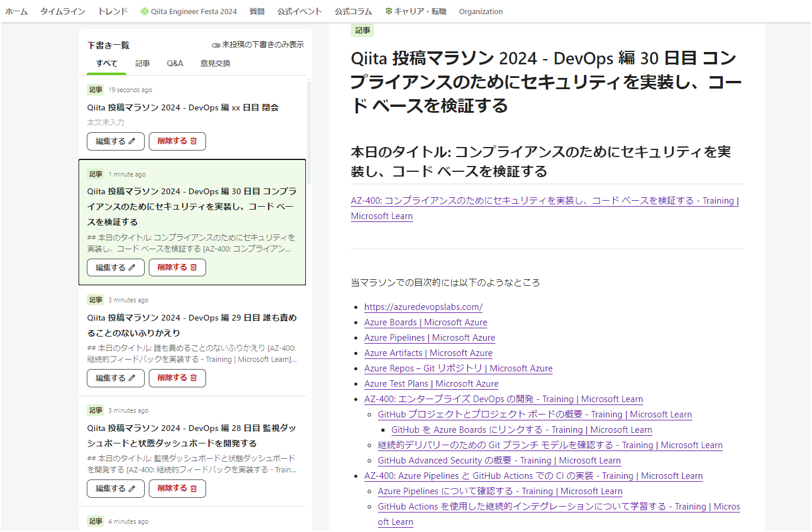Select draft titled DevOps 編 xx 日目 閉会
The height and width of the screenshot is (532, 812).
tap(183, 107)
